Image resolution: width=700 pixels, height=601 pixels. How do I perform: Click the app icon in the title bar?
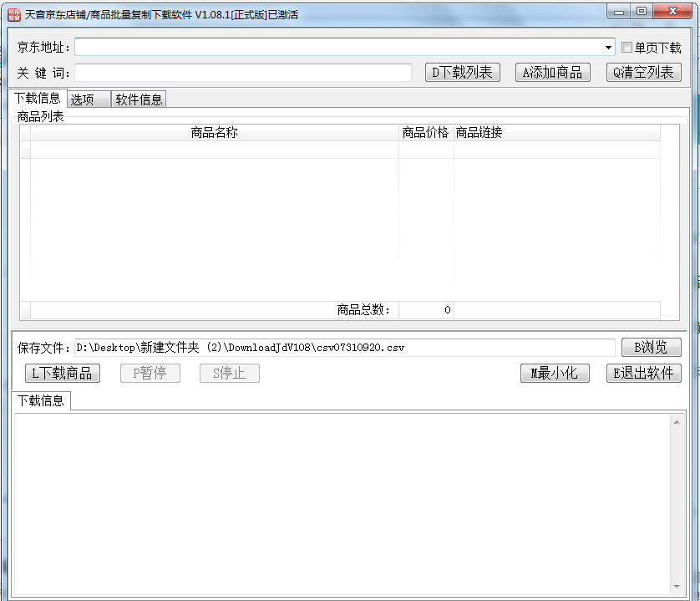pos(14,15)
